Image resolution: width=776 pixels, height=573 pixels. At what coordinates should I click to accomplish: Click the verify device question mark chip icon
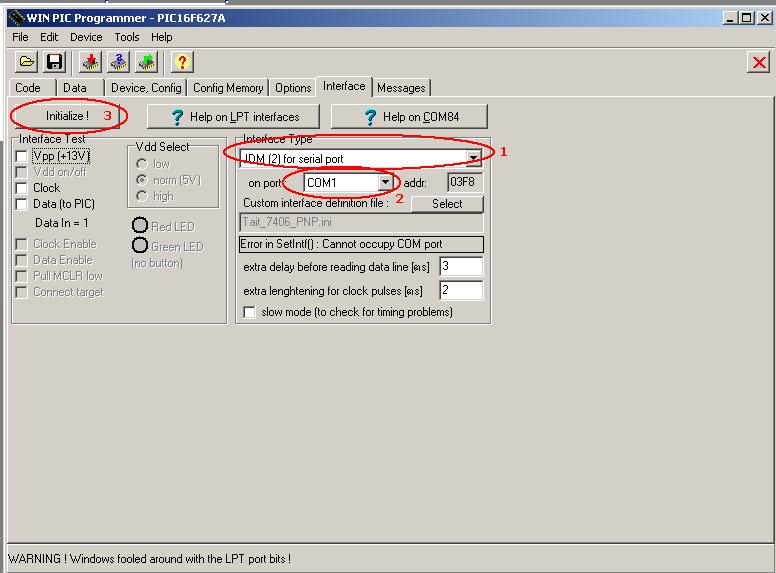119,62
